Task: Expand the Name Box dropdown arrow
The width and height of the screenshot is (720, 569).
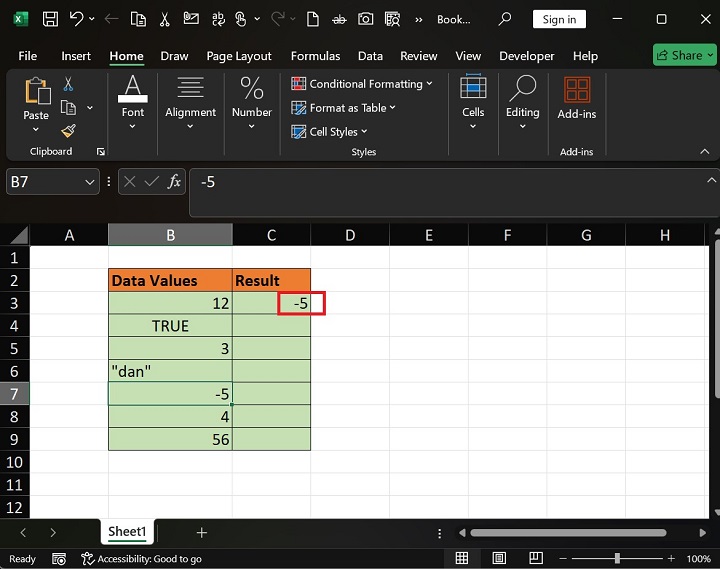Action: (x=90, y=181)
